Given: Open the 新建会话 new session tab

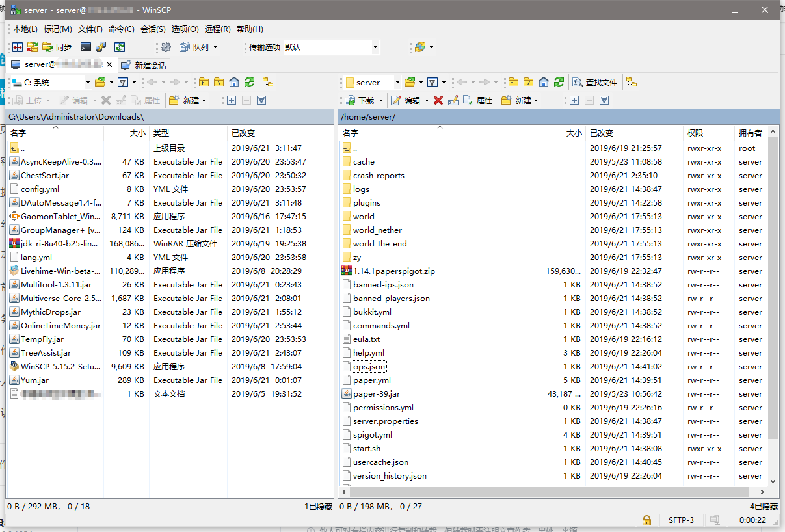Looking at the screenshot, I should pos(144,65).
